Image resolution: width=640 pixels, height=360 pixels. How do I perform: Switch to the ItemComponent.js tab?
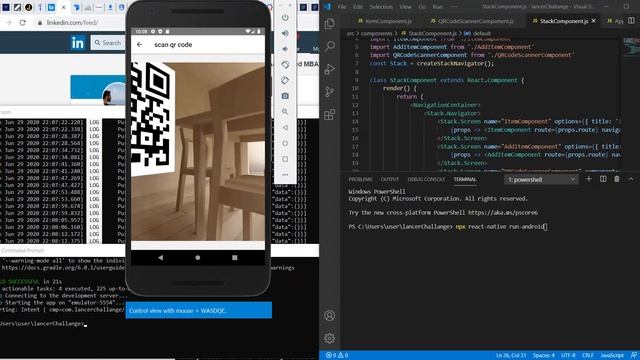coord(384,21)
